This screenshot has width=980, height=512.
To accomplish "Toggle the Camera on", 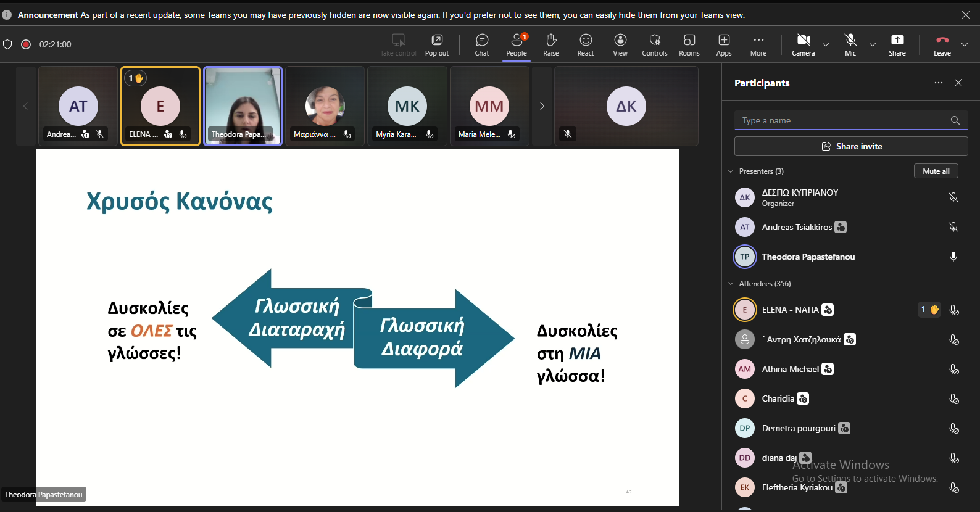I will point(803,44).
